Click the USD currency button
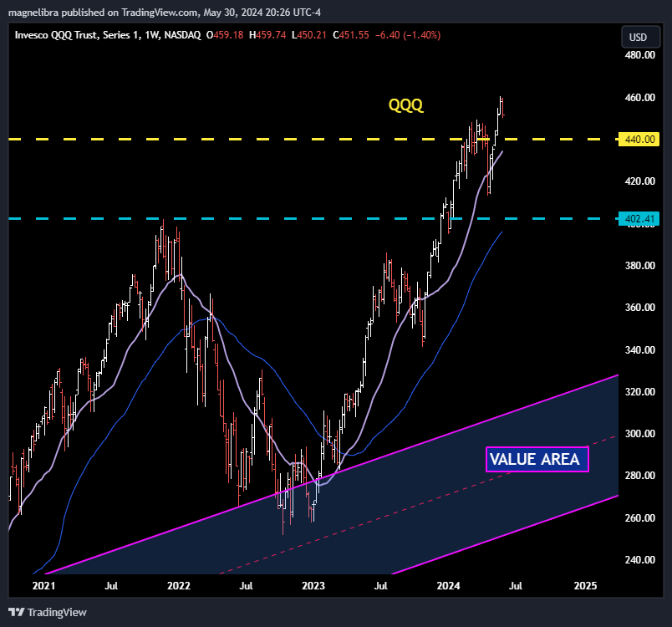Viewport: 672px width, 627px height. click(x=640, y=37)
